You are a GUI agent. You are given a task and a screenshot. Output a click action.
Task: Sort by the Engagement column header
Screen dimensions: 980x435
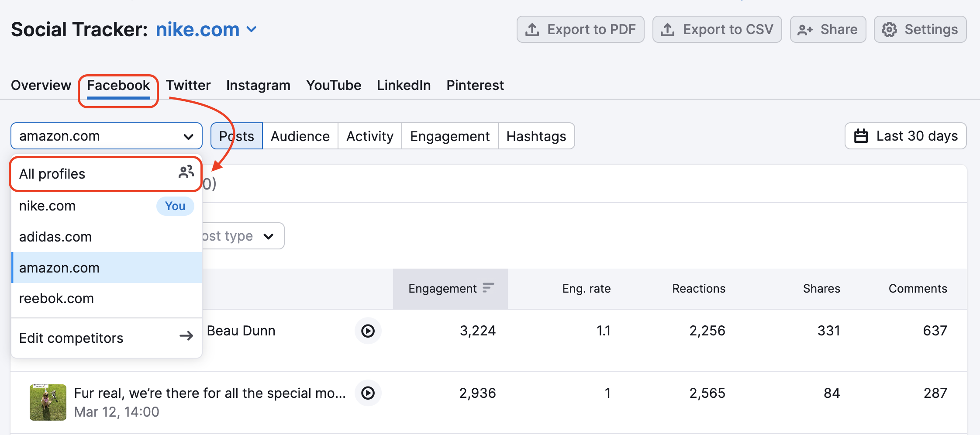click(450, 289)
